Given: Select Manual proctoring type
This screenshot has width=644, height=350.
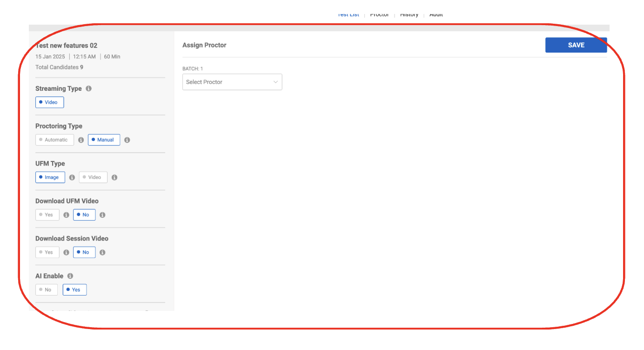Looking at the screenshot, I should (104, 140).
